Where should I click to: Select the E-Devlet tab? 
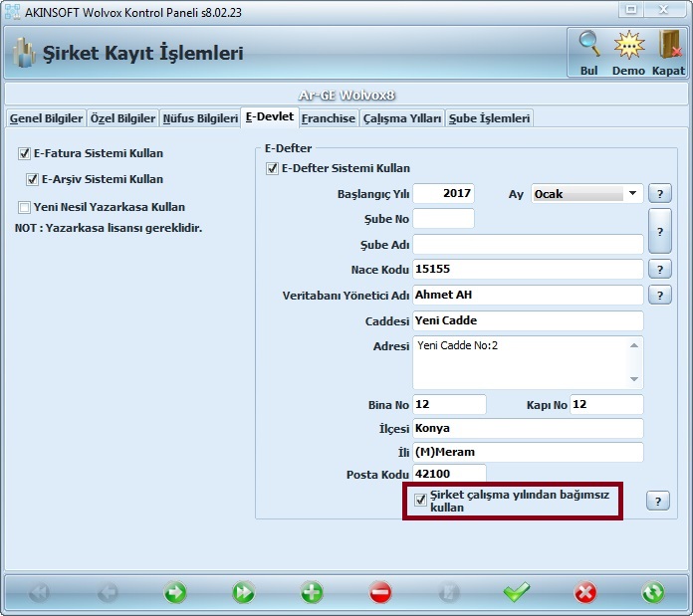tap(270, 117)
